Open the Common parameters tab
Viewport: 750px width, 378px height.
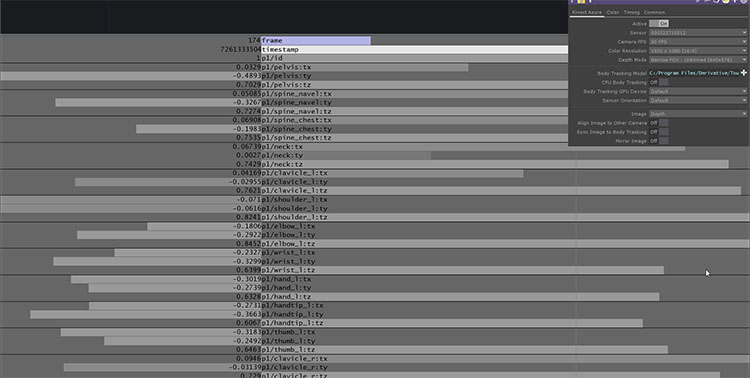(654, 12)
